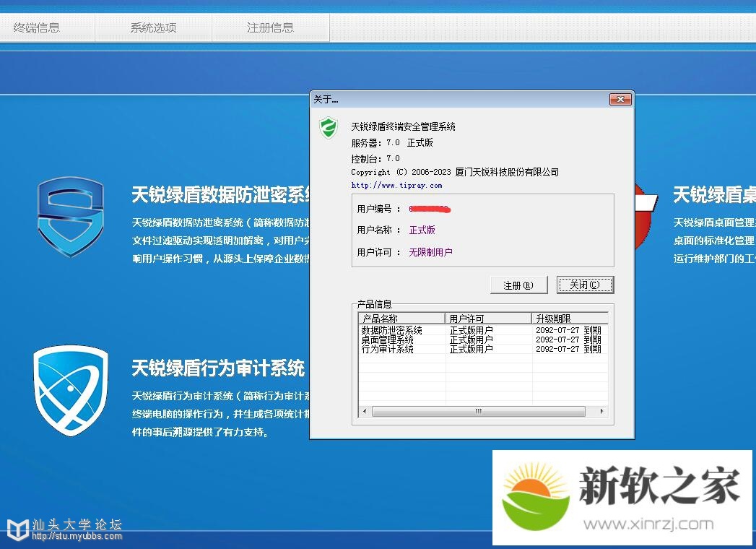
Task: Click the 无限制用户 license value
Action: tap(430, 252)
